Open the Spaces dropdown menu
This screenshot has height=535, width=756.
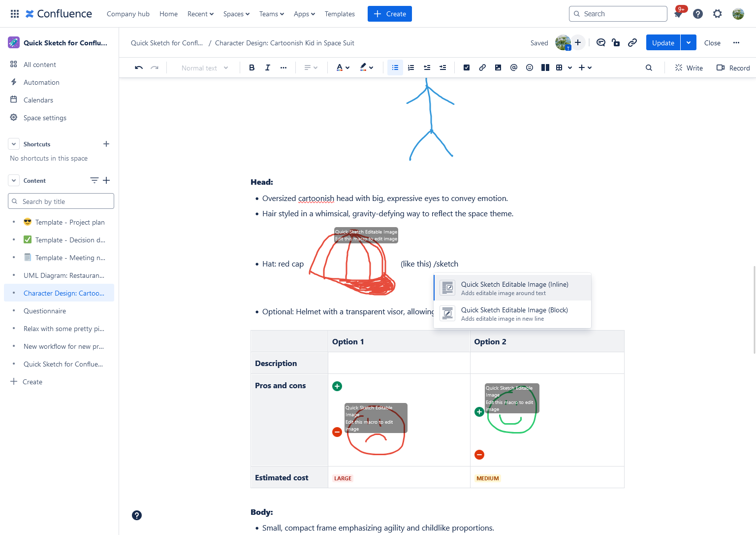pos(236,14)
